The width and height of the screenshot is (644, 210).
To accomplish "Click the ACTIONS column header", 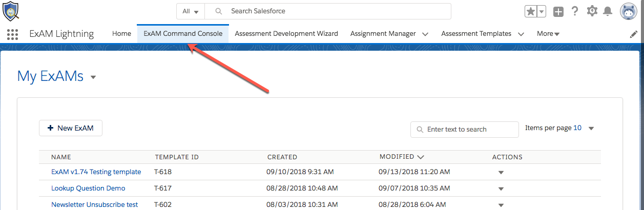I will point(507,157).
